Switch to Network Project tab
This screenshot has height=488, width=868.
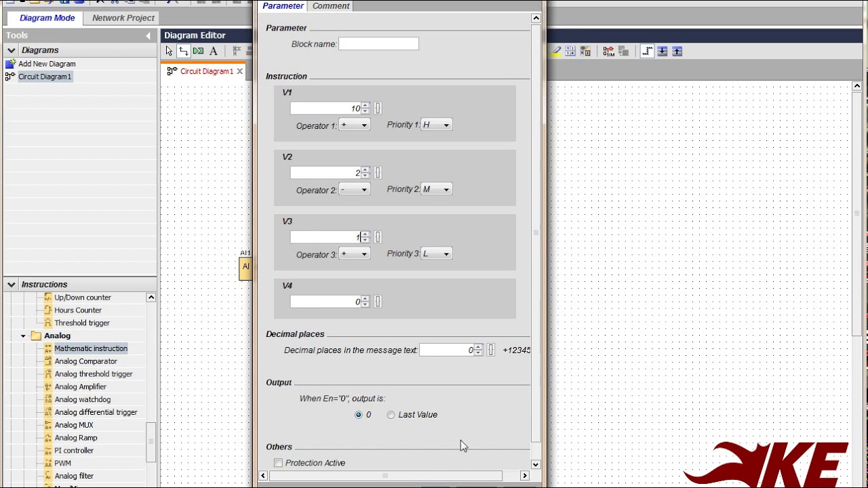point(123,18)
